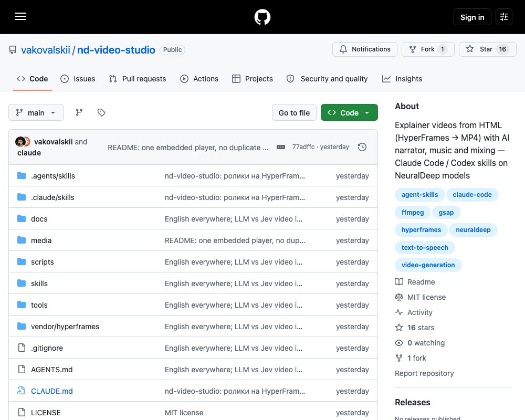Click the LICENSE file icon
Viewport: 525px width, 420px height.
(22, 412)
